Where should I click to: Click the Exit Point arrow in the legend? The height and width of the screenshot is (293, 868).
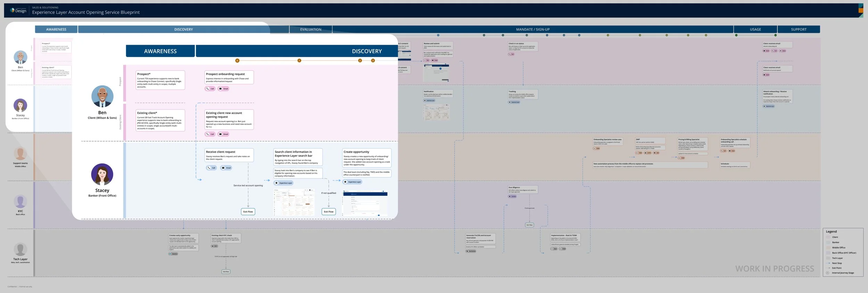coord(828,268)
